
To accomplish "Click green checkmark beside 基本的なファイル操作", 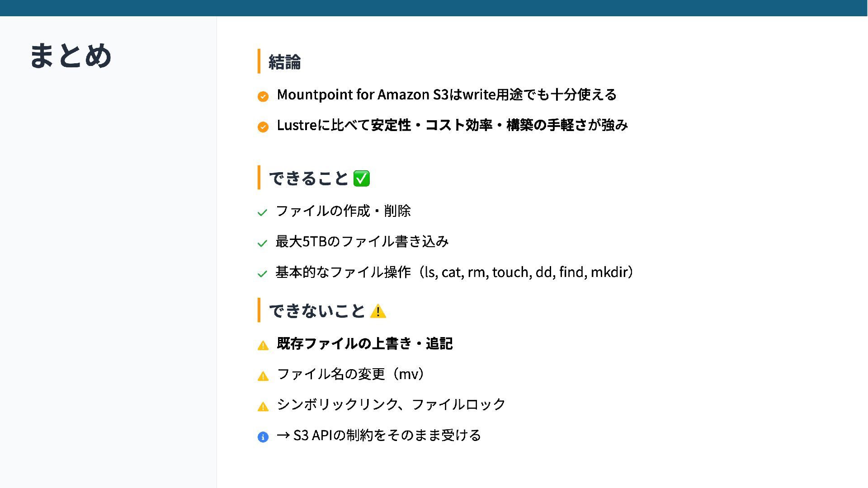I will point(262,274).
